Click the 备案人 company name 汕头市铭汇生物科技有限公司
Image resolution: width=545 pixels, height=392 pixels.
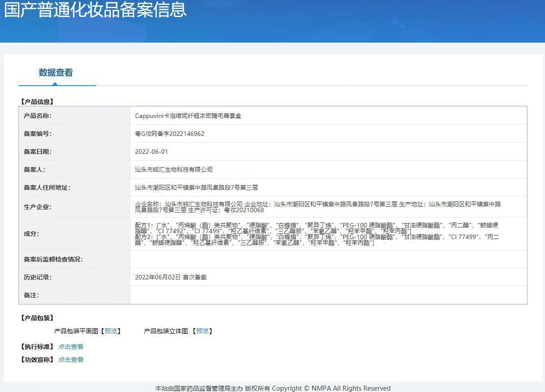174,170
